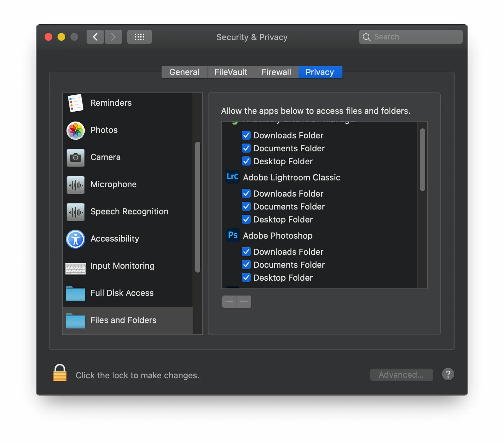
Task: Click the Accessibility icon in the sidebar
Action: (76, 239)
